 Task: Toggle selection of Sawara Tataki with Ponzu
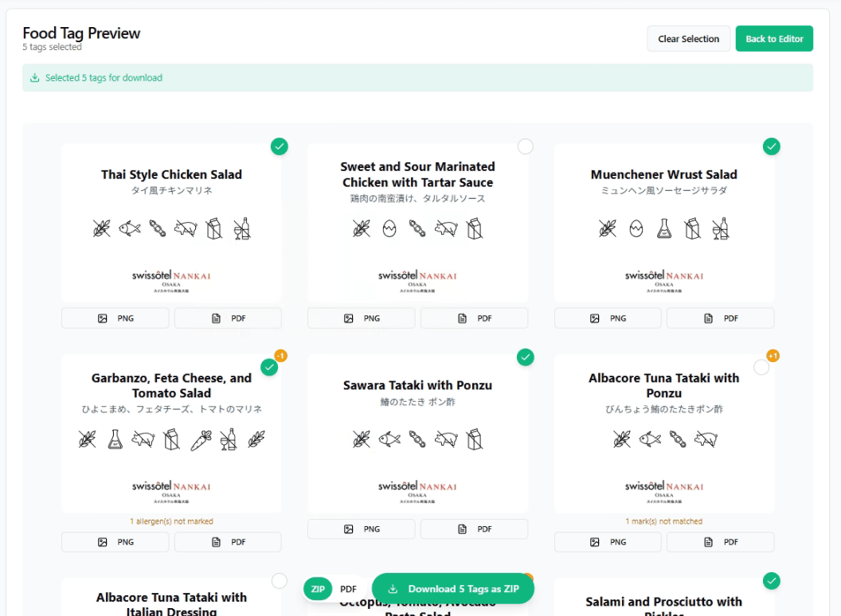tap(526, 357)
